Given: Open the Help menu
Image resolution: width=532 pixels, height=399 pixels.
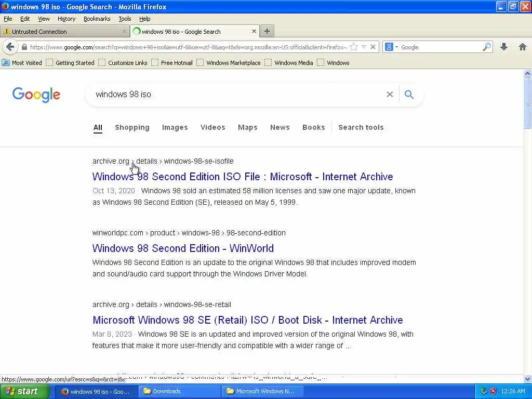Looking at the screenshot, I should [x=145, y=19].
